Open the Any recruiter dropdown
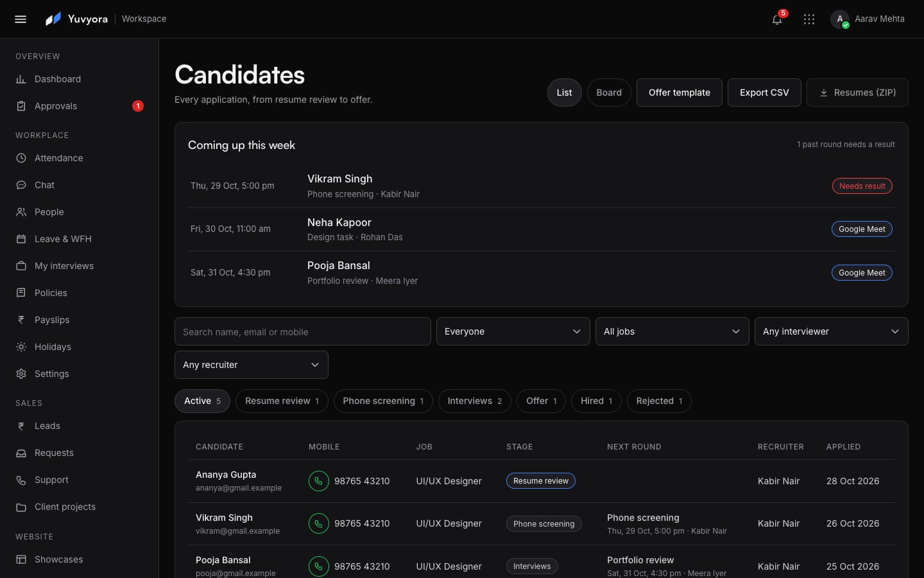 point(252,365)
